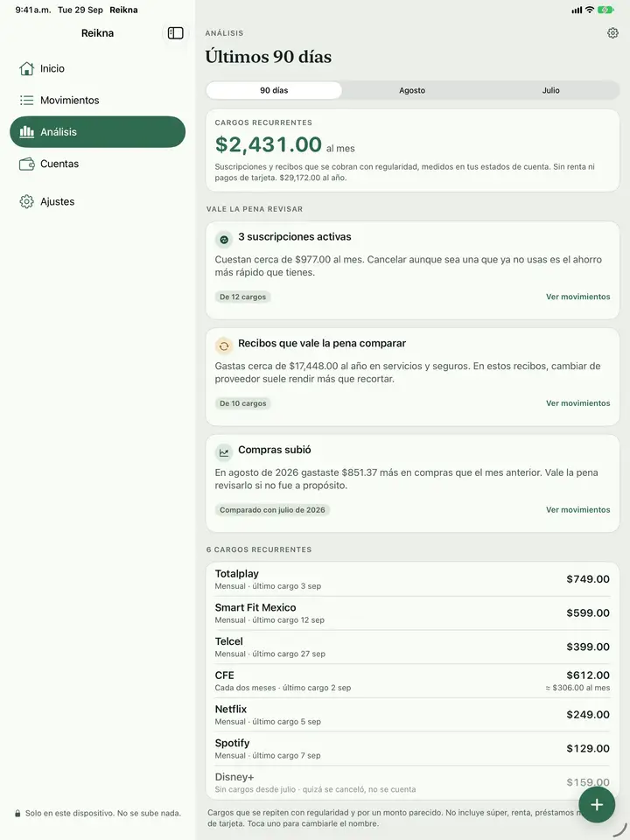
Task: Click the Análisis bar chart icon
Action: point(26,132)
